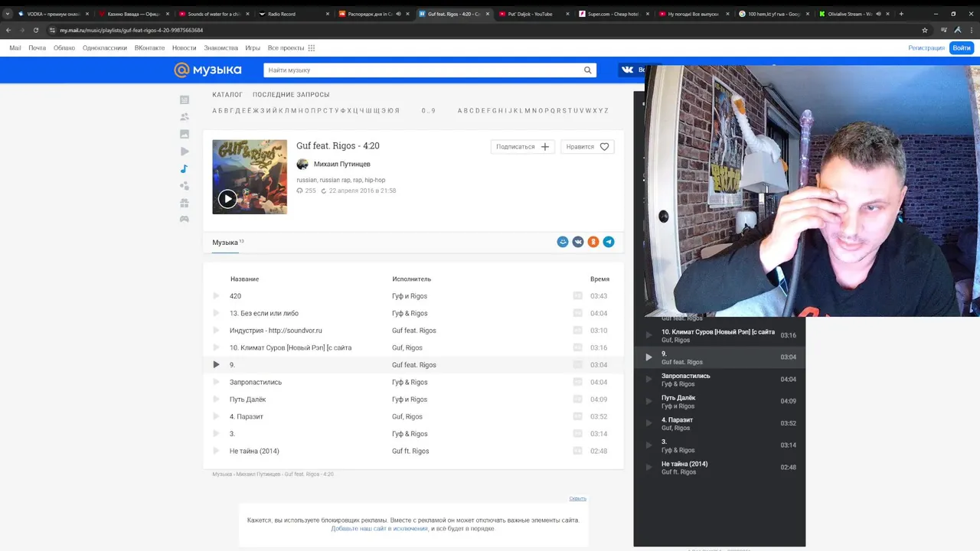This screenshot has width=980, height=551.
Task: Share playlist via VK icon
Action: pos(578,242)
